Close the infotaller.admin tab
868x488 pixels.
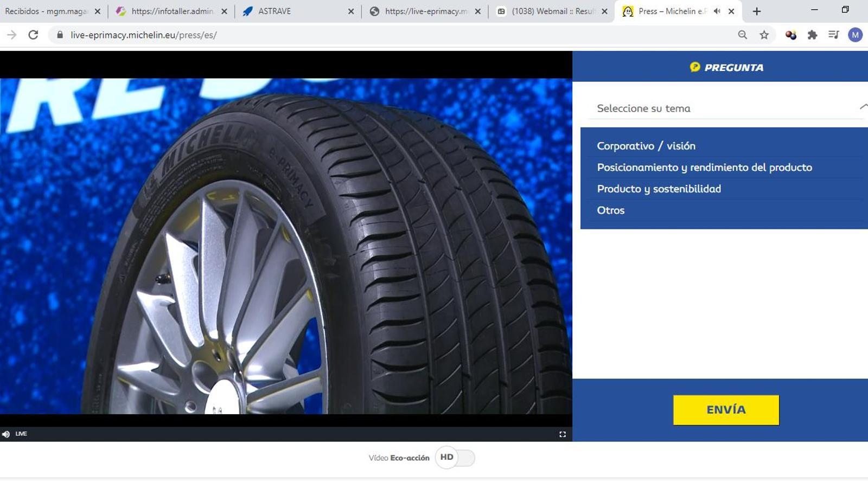(224, 11)
